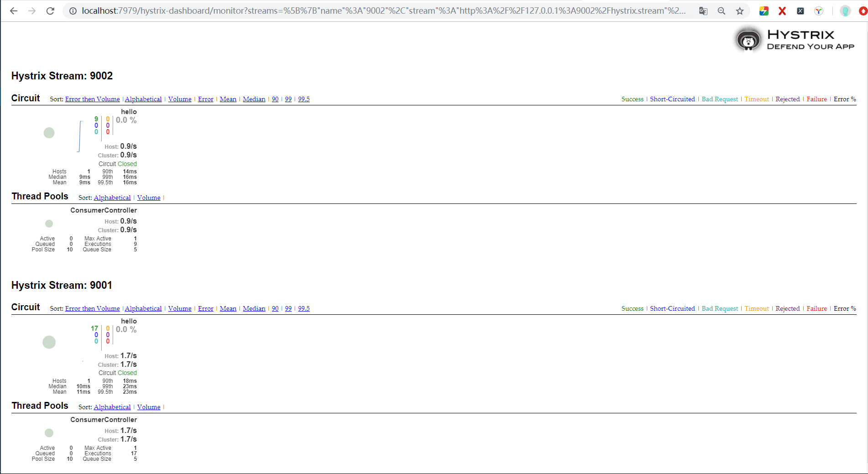Screen dimensions: 868x474
Task: Click the Hystrix Stream: 9001 heading
Action: pyautogui.click(x=62, y=285)
